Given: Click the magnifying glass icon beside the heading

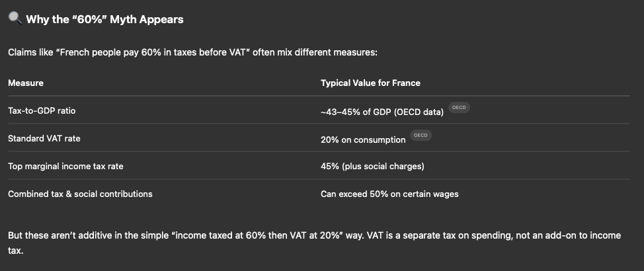Looking at the screenshot, I should [15, 19].
